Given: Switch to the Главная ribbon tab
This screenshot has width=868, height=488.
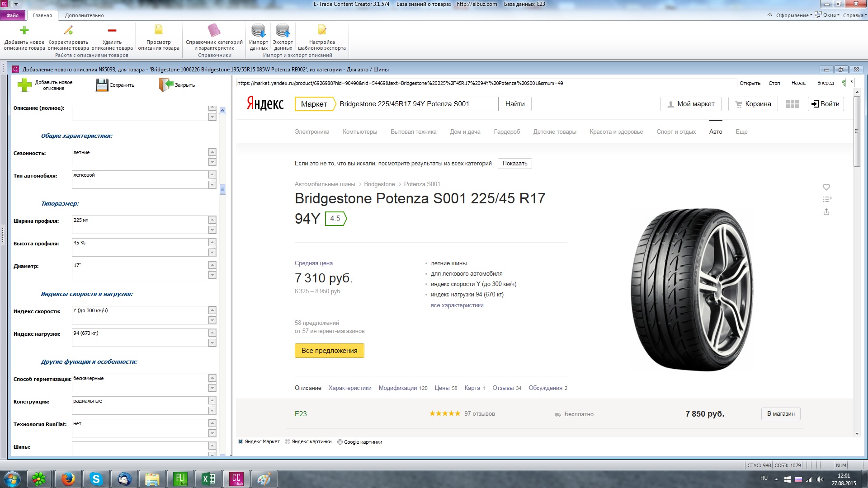Looking at the screenshot, I should pos(42,15).
